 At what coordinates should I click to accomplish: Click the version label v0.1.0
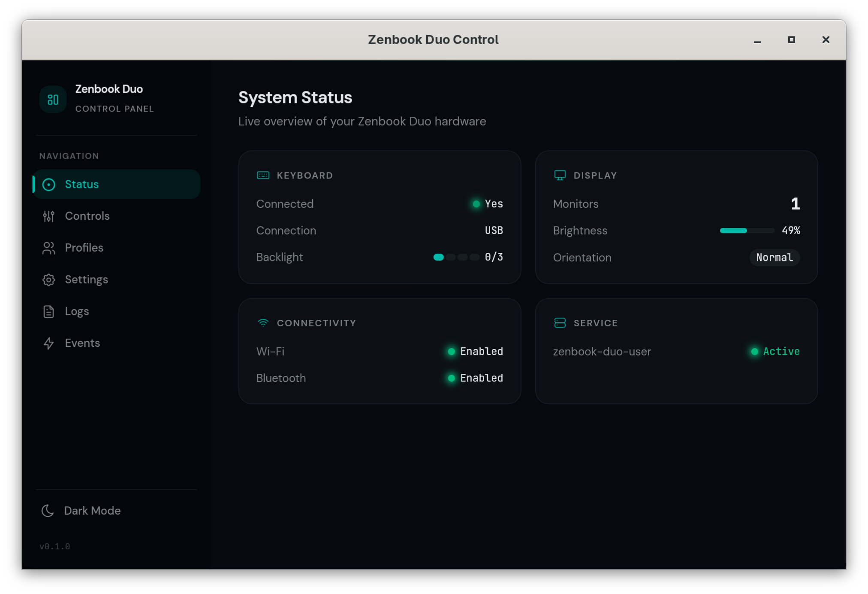(x=55, y=546)
